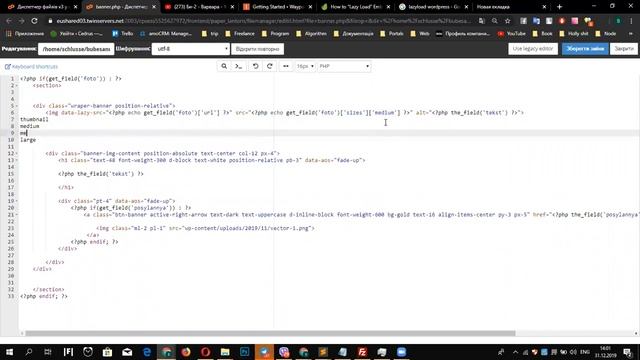Open Task View in taskbar

point(48,352)
